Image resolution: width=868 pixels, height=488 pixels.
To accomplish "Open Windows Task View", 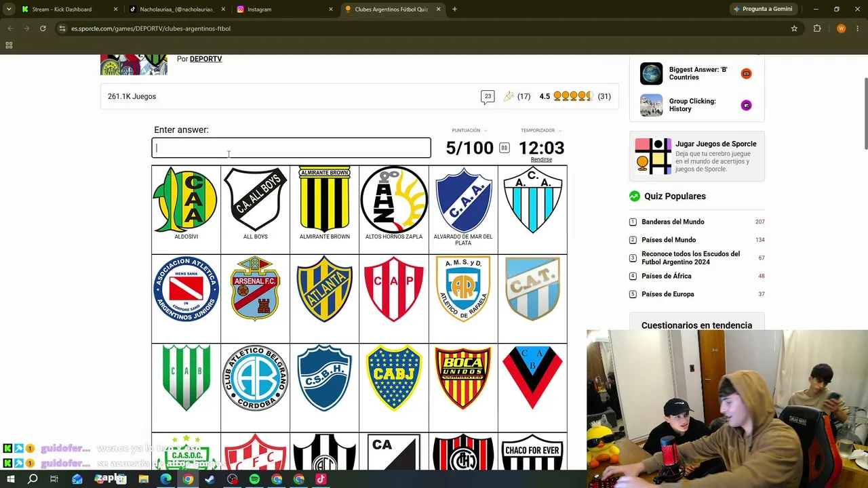I will pyautogui.click(x=54, y=479).
